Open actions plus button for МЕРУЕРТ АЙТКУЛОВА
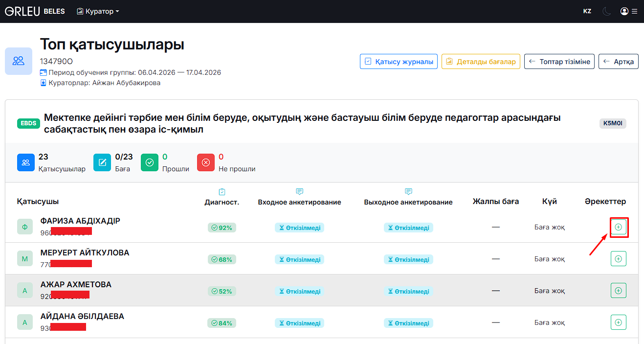This screenshot has width=644, height=344. [619, 258]
